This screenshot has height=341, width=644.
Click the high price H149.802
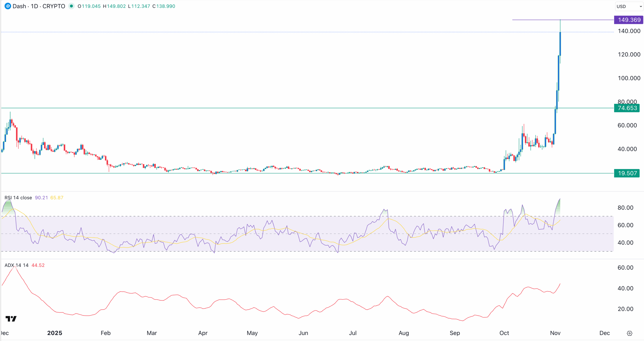pos(114,6)
